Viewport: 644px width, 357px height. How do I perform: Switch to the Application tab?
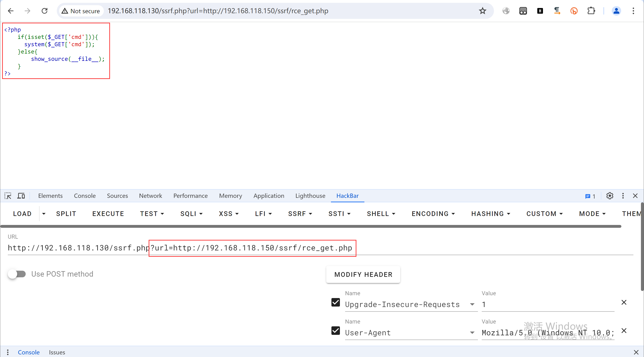click(x=269, y=196)
